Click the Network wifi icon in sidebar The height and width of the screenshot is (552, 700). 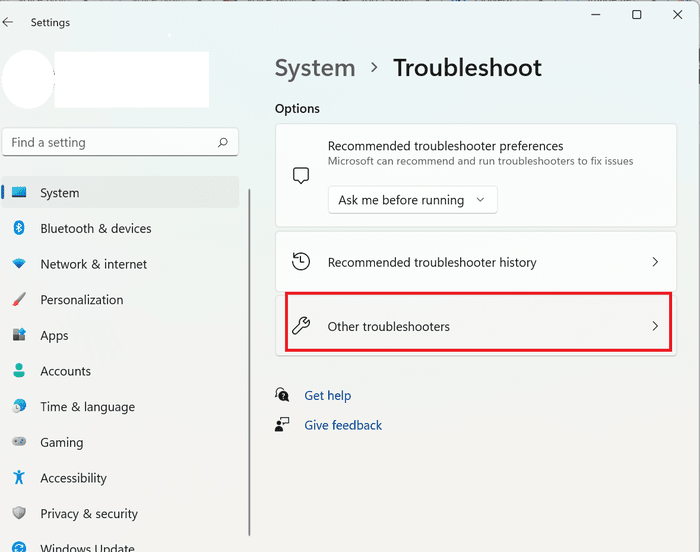pos(19,263)
